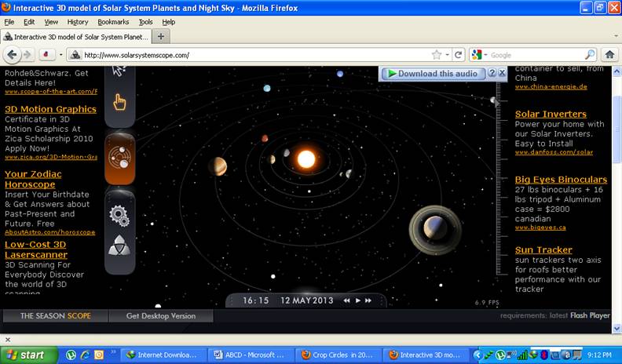The height and width of the screenshot is (364, 622).
Task: Open the Bookmarks menu
Action: point(113,22)
